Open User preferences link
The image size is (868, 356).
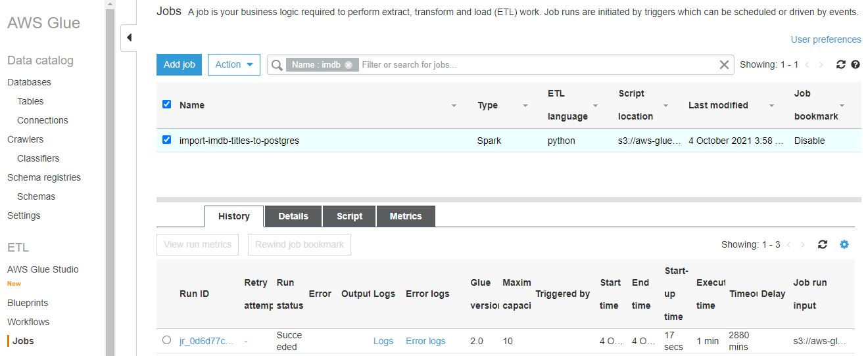point(826,39)
